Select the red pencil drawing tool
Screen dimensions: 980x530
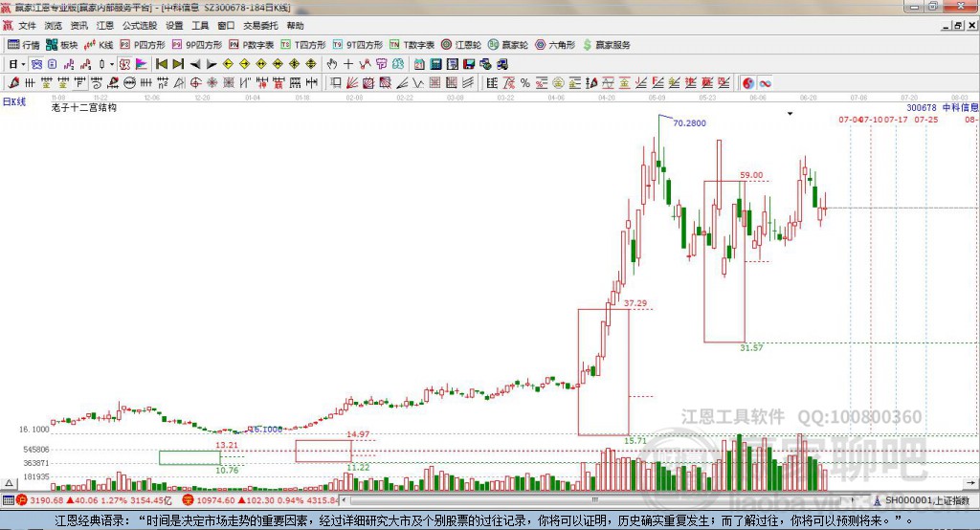(13, 82)
